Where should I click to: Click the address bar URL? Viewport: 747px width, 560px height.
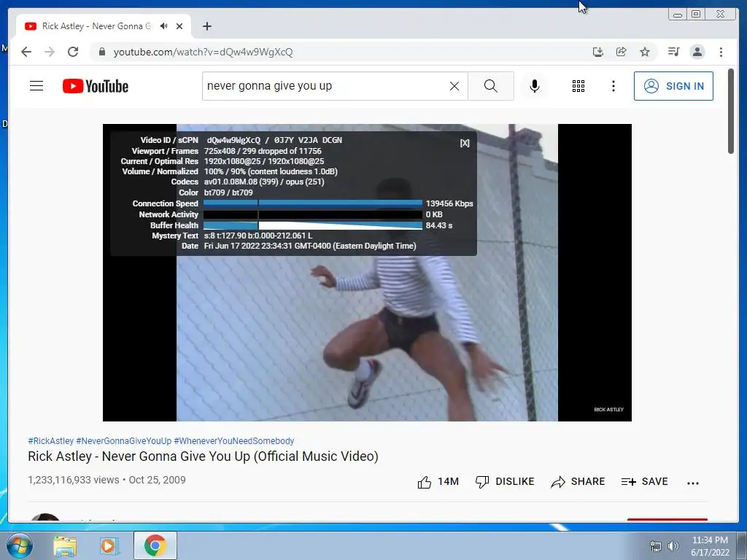(x=203, y=52)
